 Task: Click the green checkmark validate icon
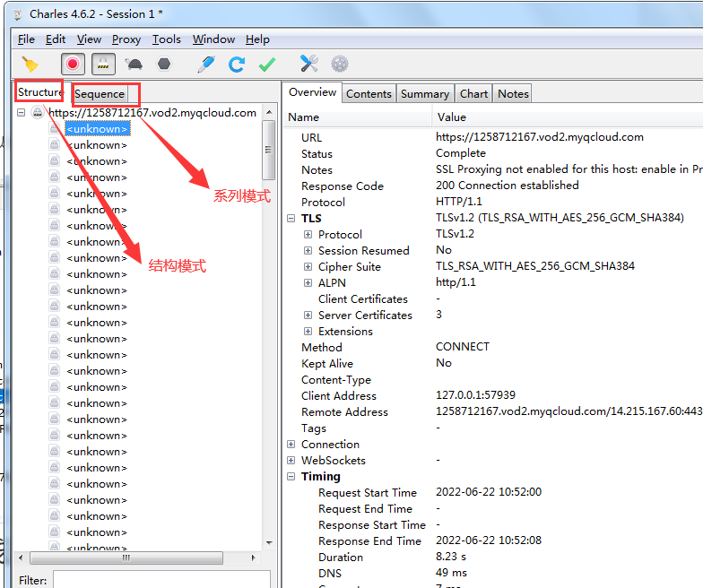[267, 65]
